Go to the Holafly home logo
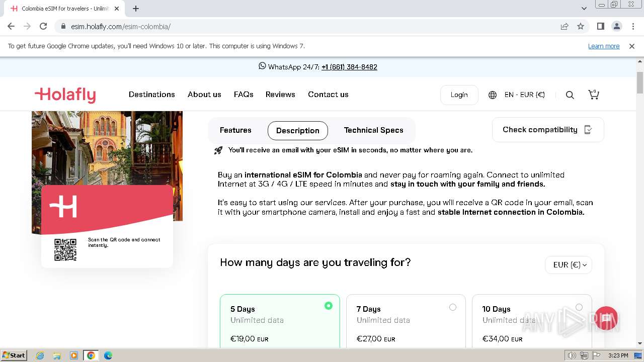The image size is (644, 362). coord(65,95)
